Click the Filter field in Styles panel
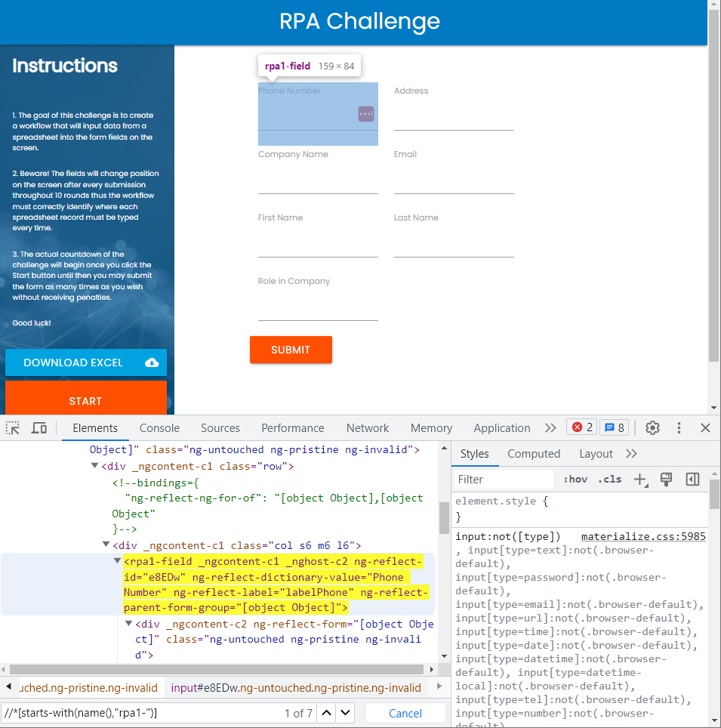This screenshot has height=728, width=721. [502, 479]
